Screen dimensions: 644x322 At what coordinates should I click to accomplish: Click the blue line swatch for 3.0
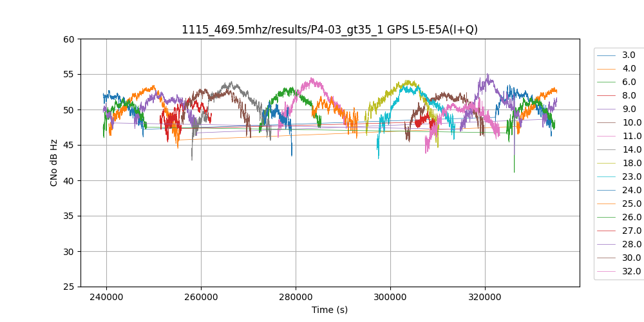(608, 55)
